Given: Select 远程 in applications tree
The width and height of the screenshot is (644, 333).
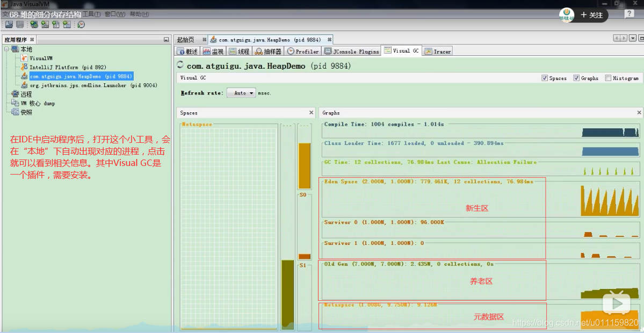Looking at the screenshot, I should pyautogui.click(x=26, y=94).
